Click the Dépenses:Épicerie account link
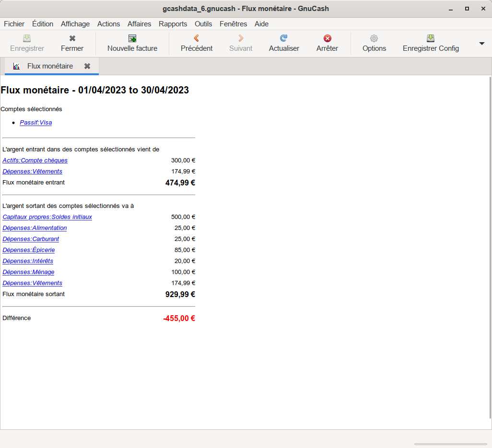Screen dimensions: 492x448 [28, 250]
